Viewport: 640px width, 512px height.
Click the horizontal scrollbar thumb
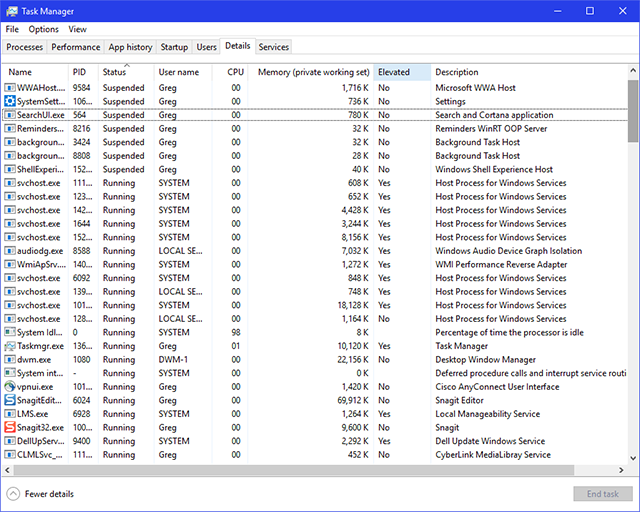(x=294, y=470)
